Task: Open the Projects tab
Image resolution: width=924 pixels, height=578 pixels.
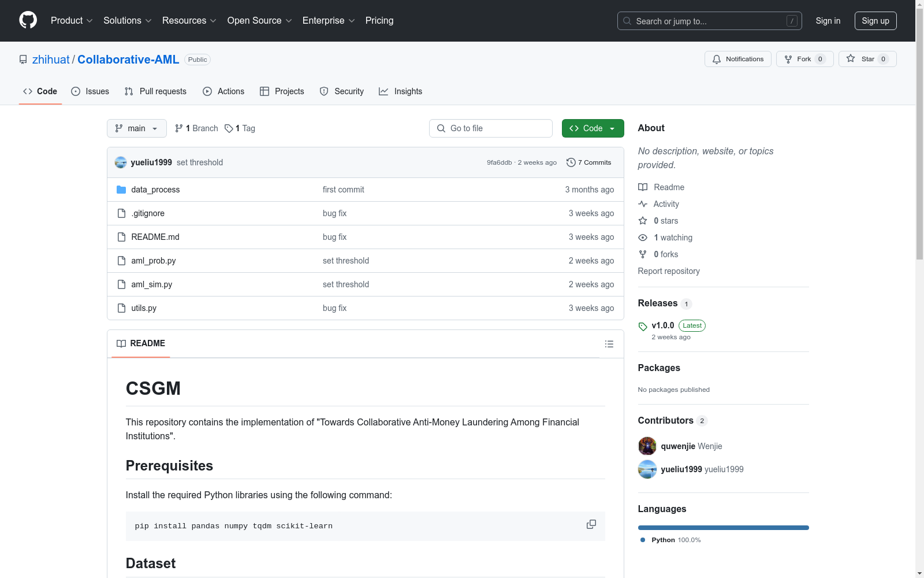Action: (x=282, y=91)
